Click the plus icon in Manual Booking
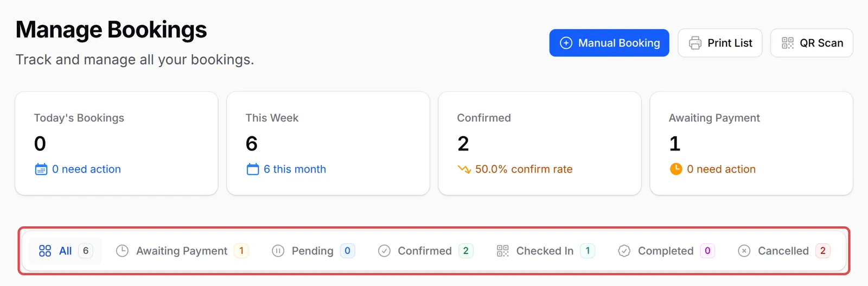Screen dimensions: 868x286 566,43
